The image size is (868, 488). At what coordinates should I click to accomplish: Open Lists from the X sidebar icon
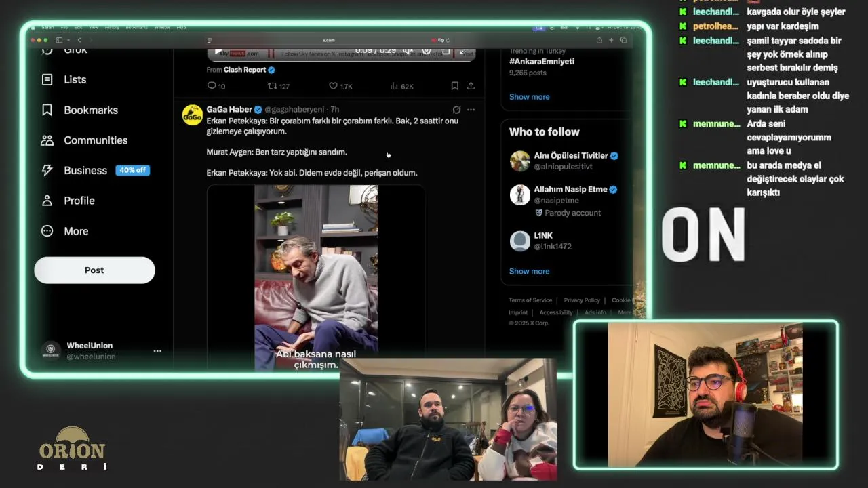pos(47,79)
